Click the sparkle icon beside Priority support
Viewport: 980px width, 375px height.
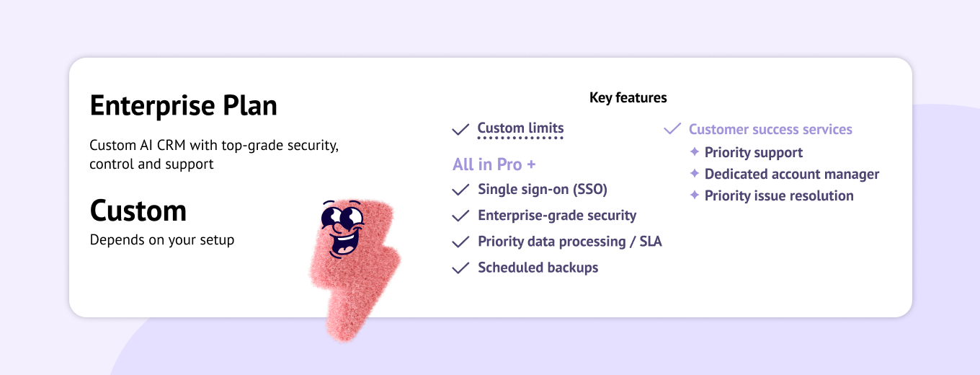tap(695, 152)
